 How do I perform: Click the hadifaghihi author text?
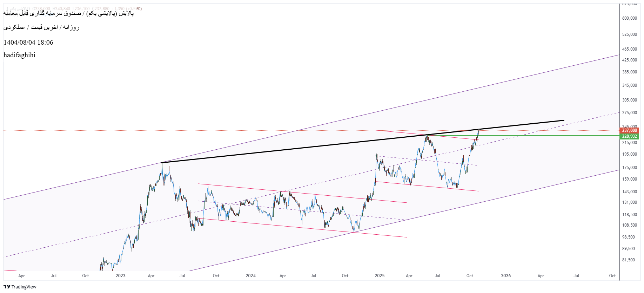point(19,55)
